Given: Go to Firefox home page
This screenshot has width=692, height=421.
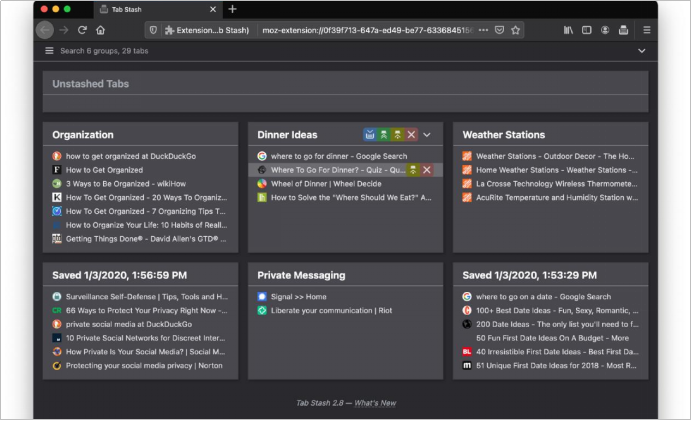Looking at the screenshot, I should tap(100, 30).
